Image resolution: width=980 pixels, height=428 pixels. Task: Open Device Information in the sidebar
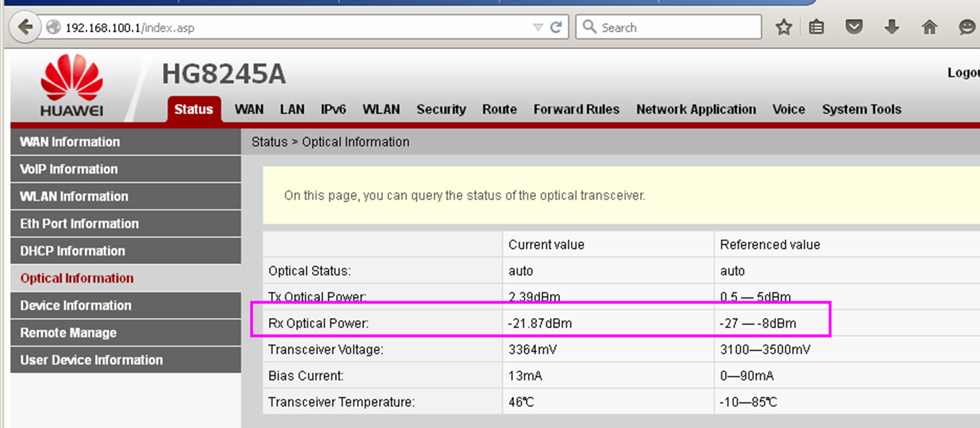(125, 305)
